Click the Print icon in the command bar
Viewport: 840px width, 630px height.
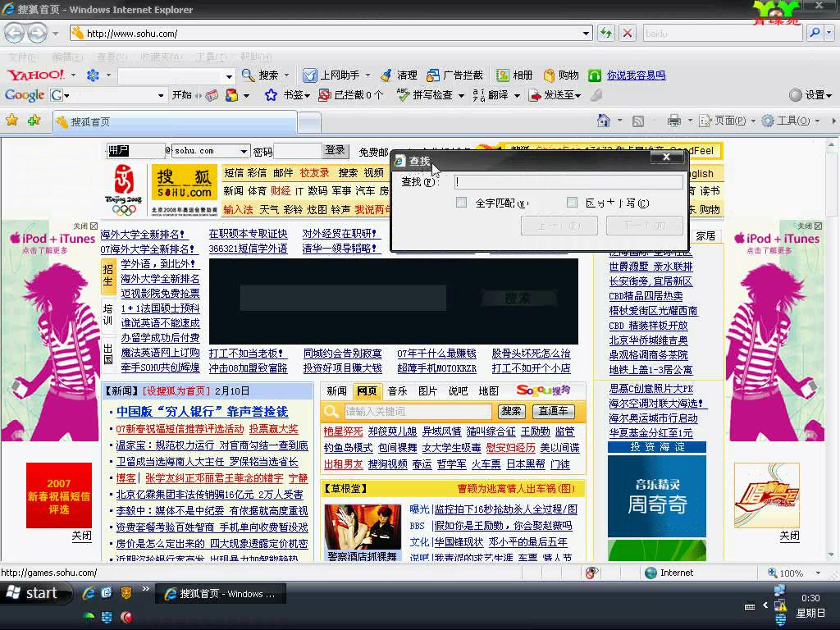(x=674, y=121)
